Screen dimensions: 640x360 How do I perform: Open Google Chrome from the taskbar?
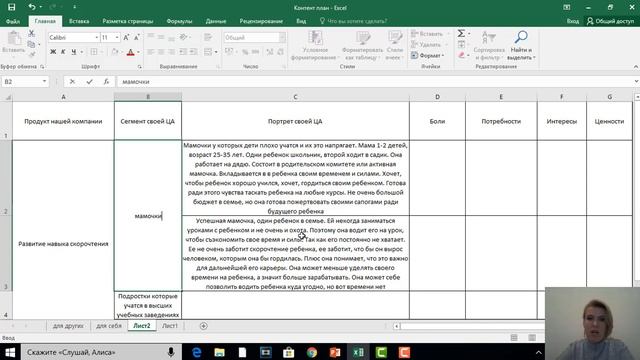312,352
